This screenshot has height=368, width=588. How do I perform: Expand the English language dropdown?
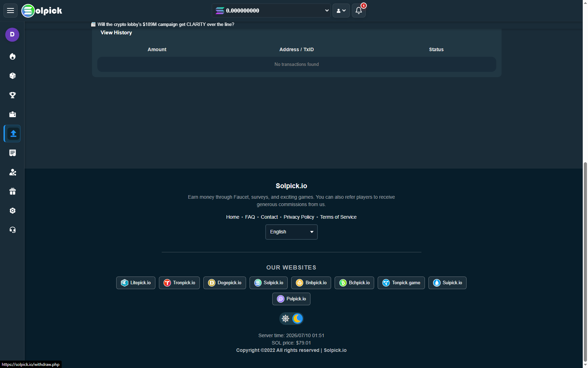pos(292,232)
